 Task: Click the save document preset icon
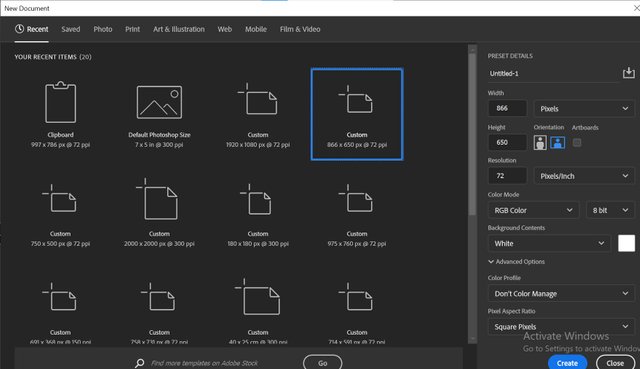point(629,73)
